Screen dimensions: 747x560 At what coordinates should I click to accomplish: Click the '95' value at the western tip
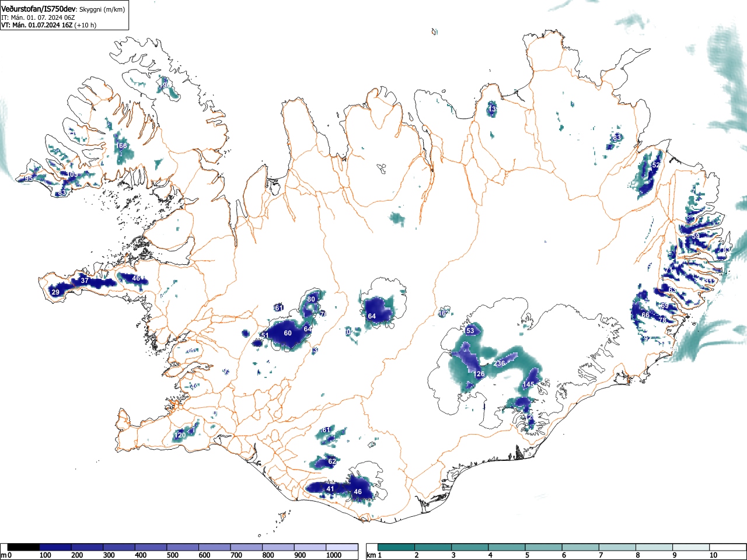pyautogui.click(x=29, y=178)
